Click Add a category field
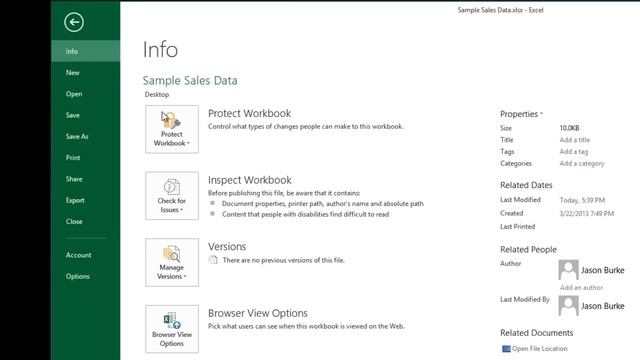This screenshot has height=360, width=640. [x=582, y=163]
